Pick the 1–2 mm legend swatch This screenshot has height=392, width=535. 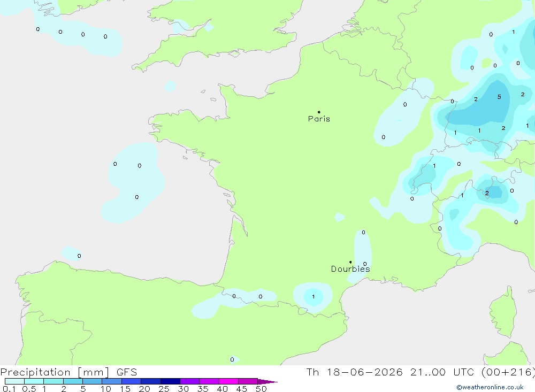(x=53, y=381)
